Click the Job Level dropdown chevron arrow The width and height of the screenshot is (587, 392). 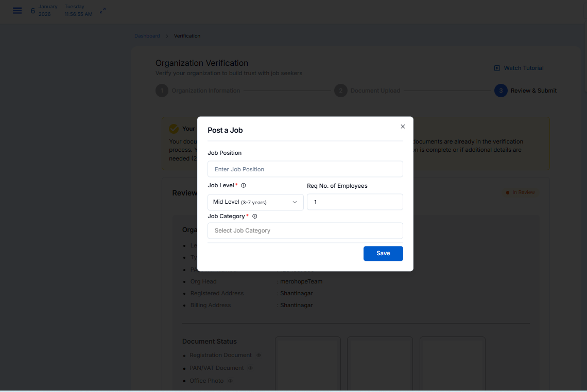pos(295,202)
